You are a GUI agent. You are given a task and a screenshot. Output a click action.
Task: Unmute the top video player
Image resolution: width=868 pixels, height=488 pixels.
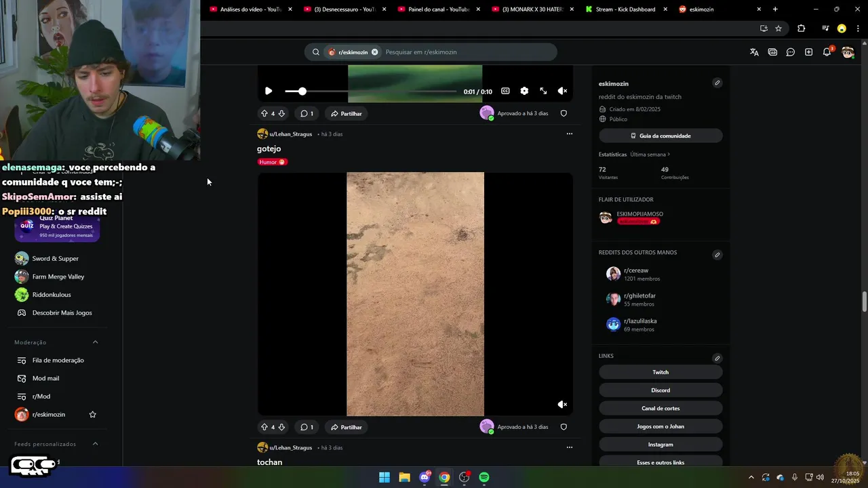click(562, 91)
